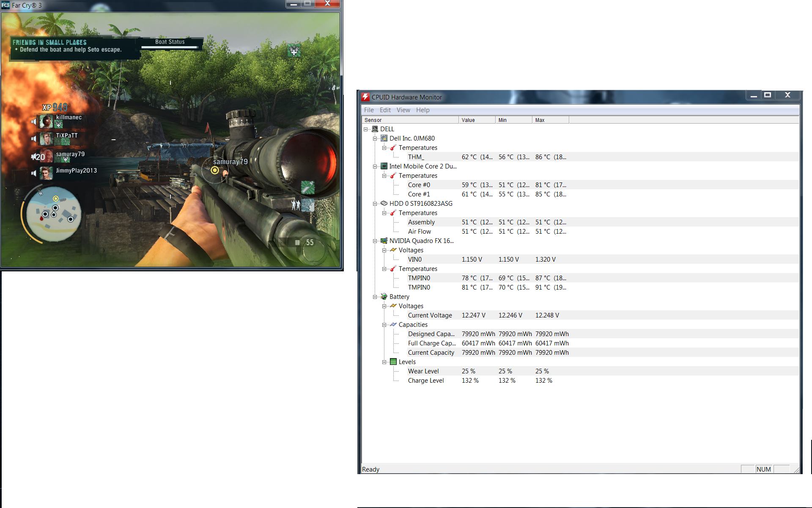The image size is (812, 508).
Task: Collapse the DELL root node
Action: 366,129
